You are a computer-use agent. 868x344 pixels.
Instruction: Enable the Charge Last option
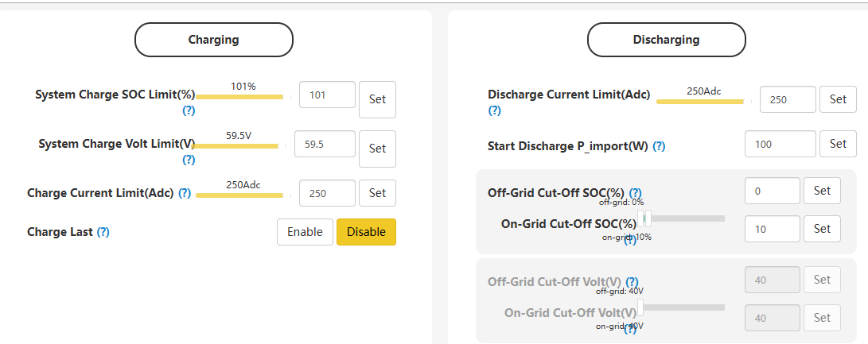pyautogui.click(x=305, y=232)
